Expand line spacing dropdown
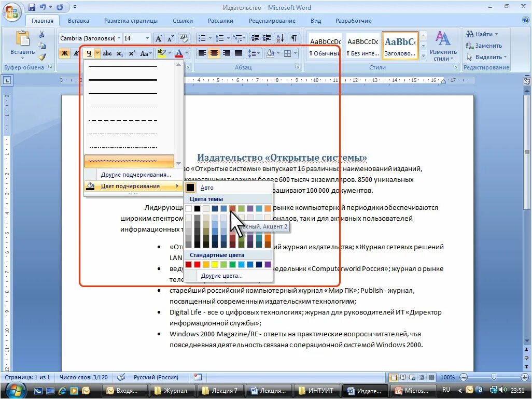This screenshot has height=399, width=532. (x=254, y=53)
